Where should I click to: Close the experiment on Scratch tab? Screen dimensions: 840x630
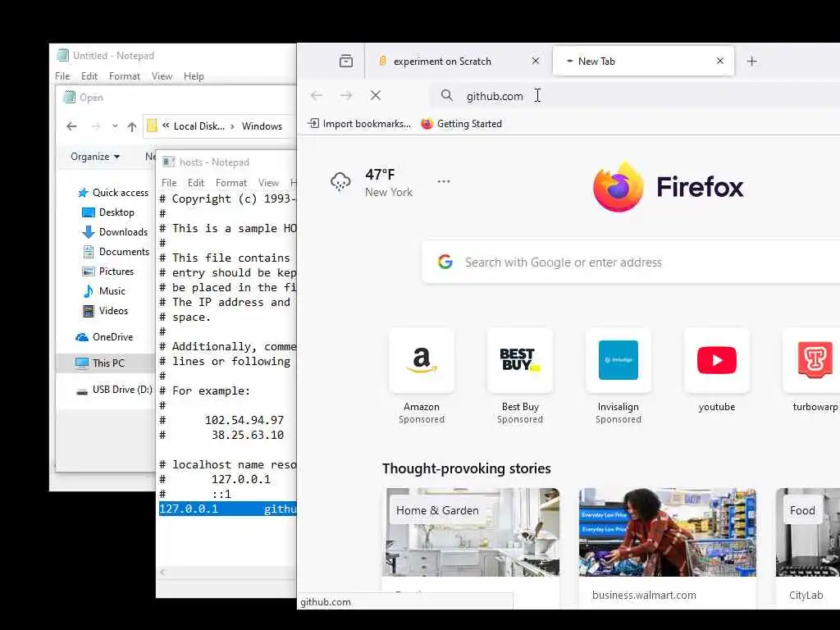click(535, 61)
